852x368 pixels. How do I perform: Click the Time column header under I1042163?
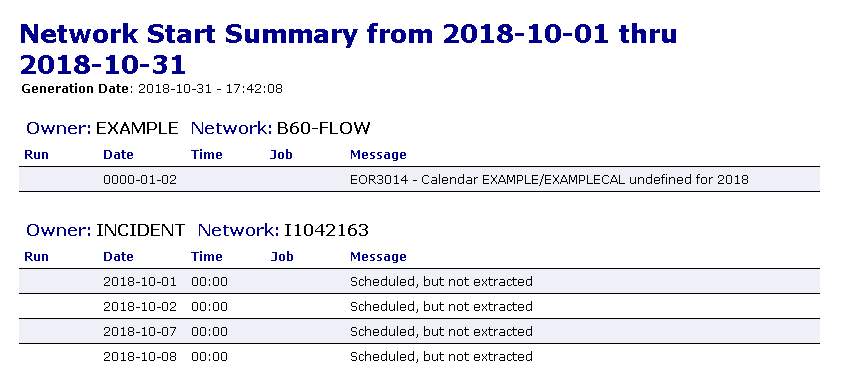(x=207, y=257)
